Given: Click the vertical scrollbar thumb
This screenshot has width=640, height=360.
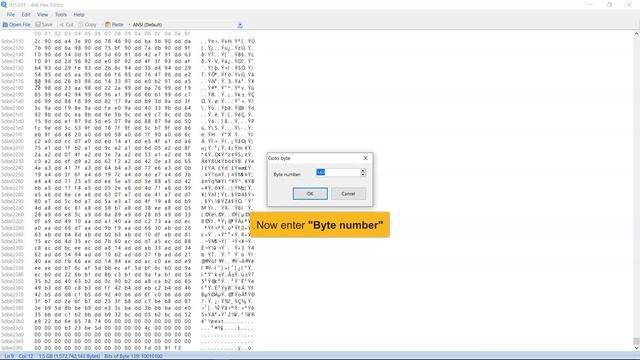Looking at the screenshot, I should 636,341.
